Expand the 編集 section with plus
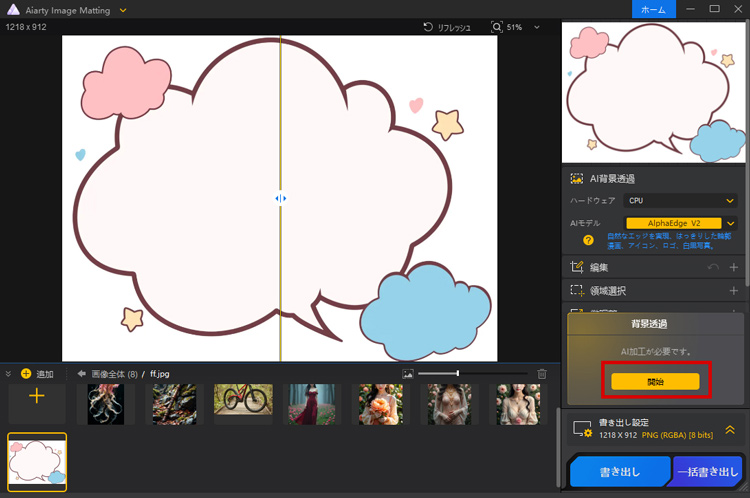The image size is (750, 498). pos(734,267)
